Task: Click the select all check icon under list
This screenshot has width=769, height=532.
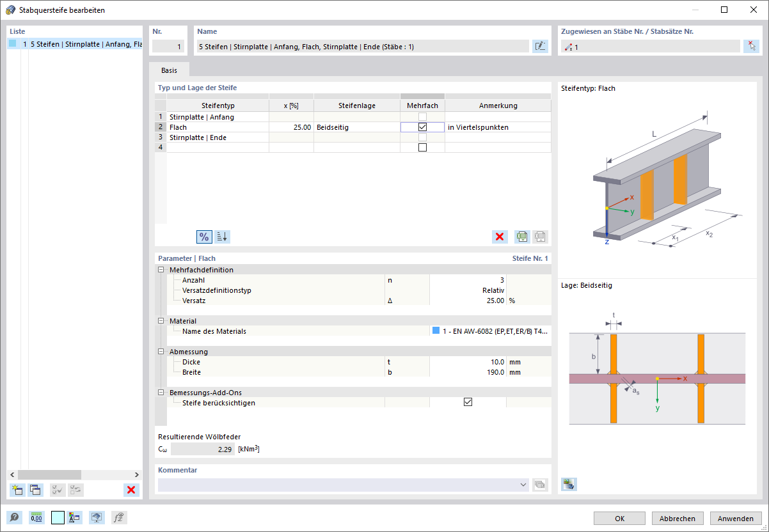Action: (58, 490)
